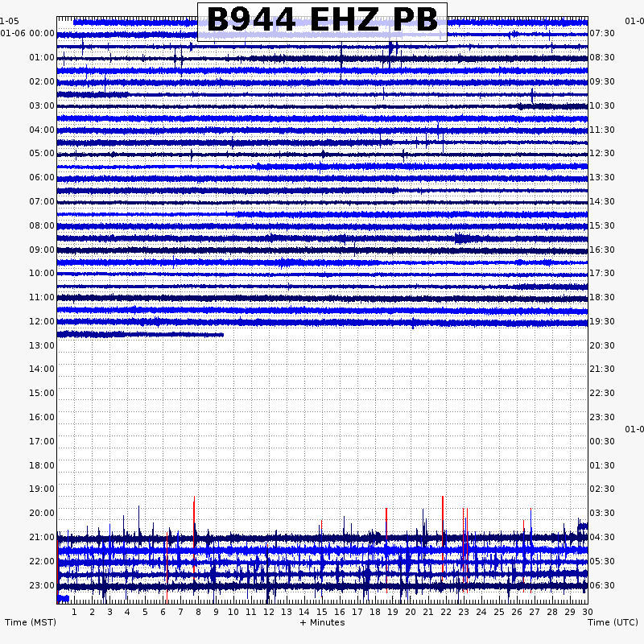
Task: Click minute tick label 25
Action: 498,612
